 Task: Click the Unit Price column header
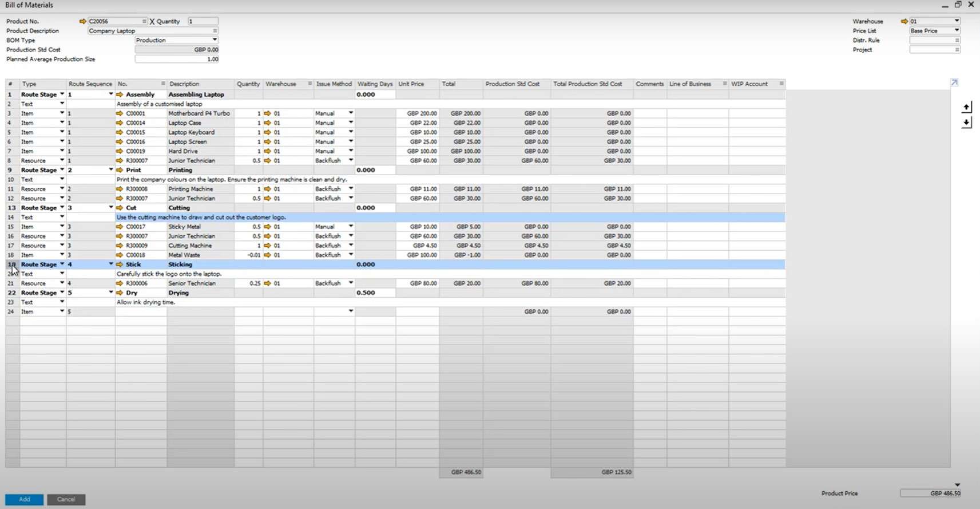(417, 84)
